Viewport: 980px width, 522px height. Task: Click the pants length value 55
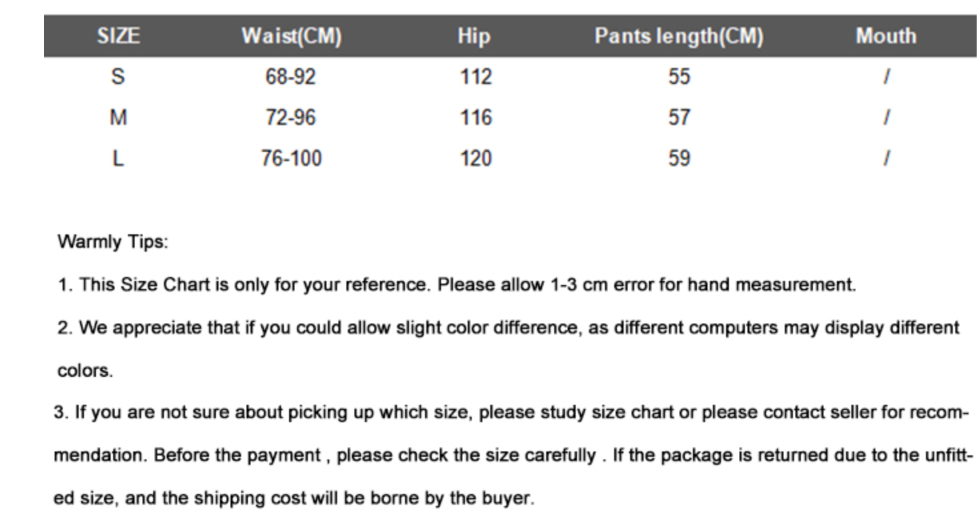680,77
